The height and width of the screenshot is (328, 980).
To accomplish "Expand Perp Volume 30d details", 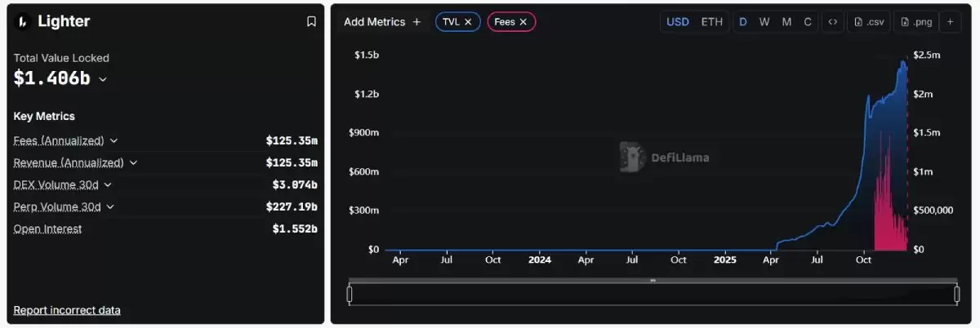I will [110, 206].
